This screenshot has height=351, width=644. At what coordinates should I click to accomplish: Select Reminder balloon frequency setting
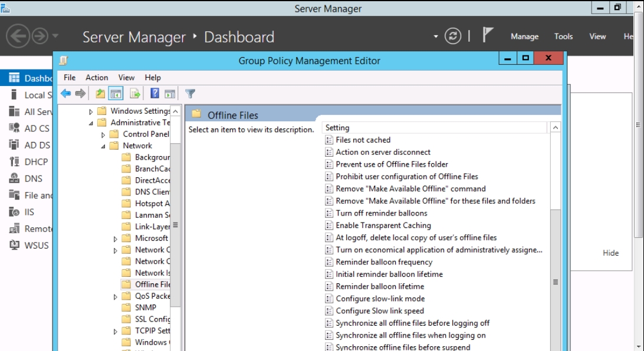coord(384,262)
